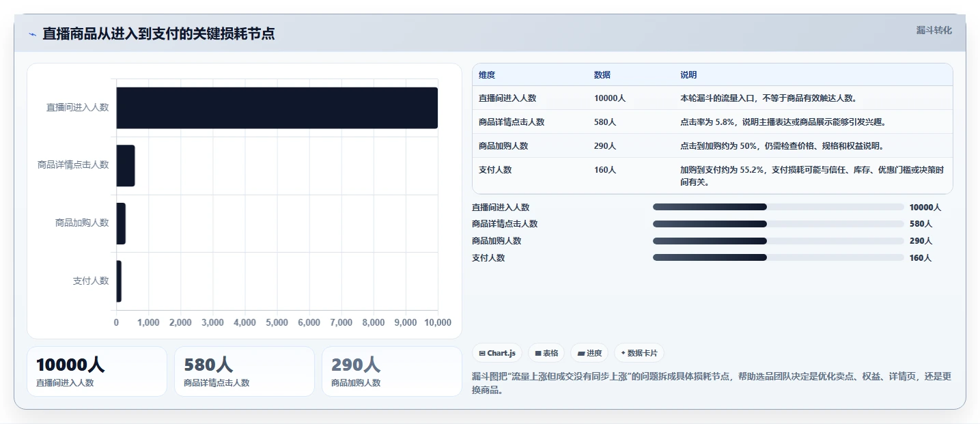Screen dimensions: 980x424
Task: Click the 支付人数 progress bar
Action: click(779, 257)
